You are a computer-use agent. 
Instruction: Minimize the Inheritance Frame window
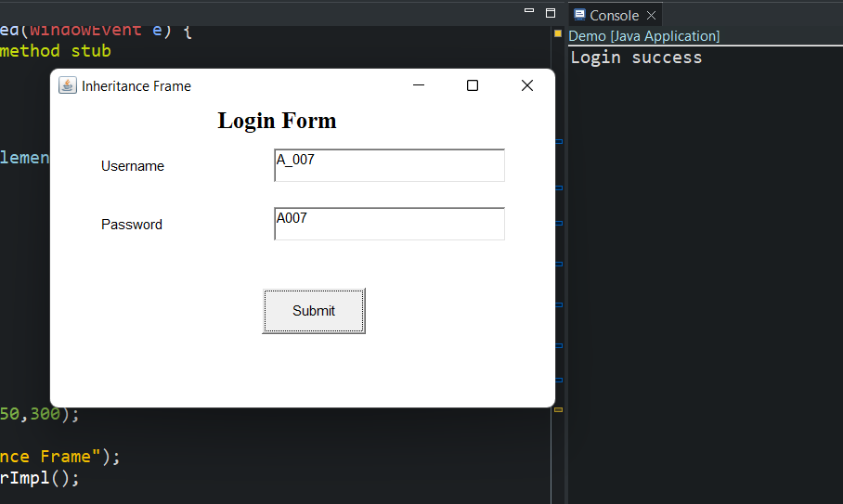coord(419,85)
